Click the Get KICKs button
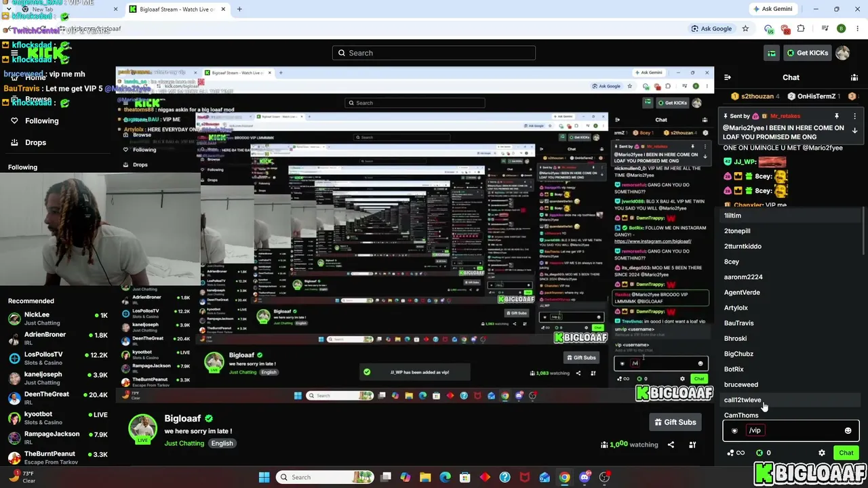Viewport: 868px width, 488px height. 807,53
